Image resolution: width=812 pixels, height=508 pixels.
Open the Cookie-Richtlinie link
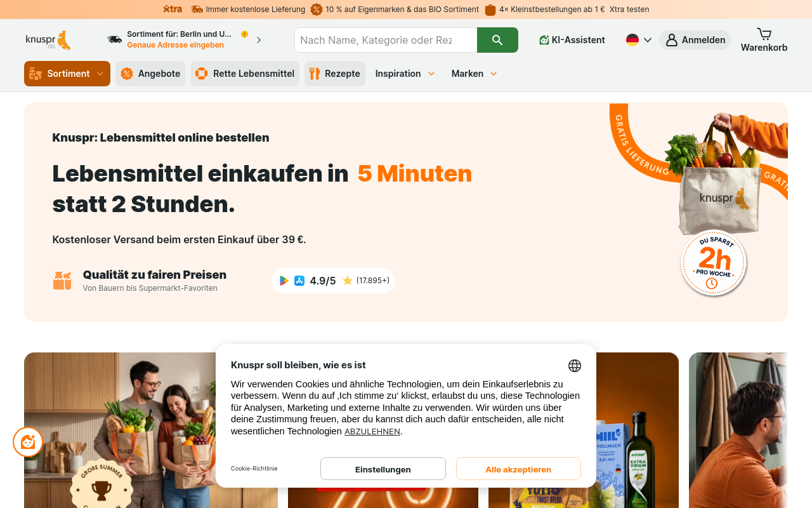tap(254, 469)
